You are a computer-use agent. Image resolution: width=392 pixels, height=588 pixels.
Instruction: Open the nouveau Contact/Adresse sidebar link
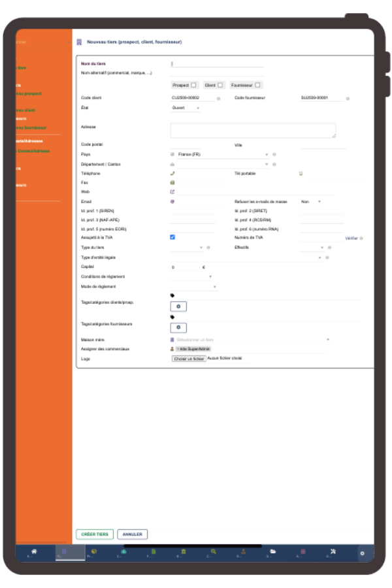[x=33, y=151]
